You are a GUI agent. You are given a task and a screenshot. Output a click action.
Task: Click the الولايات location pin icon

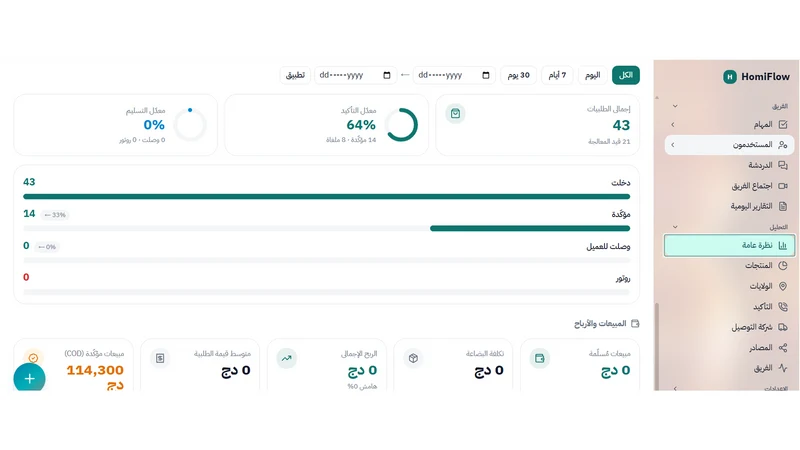coord(783,286)
